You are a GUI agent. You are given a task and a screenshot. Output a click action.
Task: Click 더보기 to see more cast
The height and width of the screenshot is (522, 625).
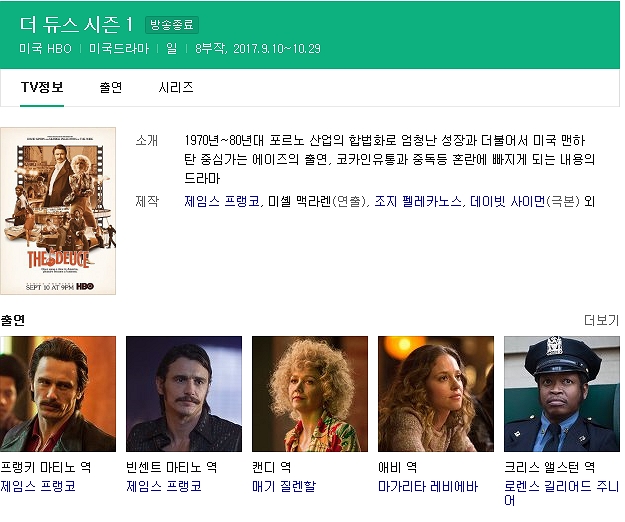point(601,320)
